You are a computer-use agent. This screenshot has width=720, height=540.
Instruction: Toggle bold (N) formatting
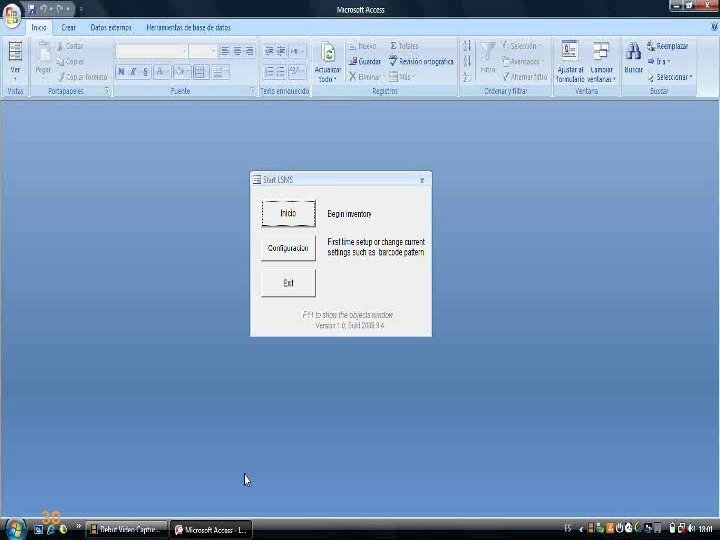121,72
